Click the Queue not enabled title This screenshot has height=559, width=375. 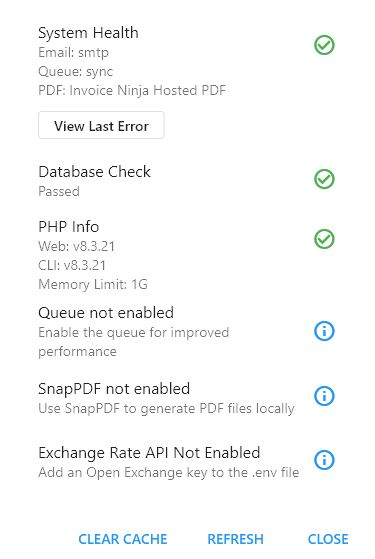pyautogui.click(x=106, y=313)
